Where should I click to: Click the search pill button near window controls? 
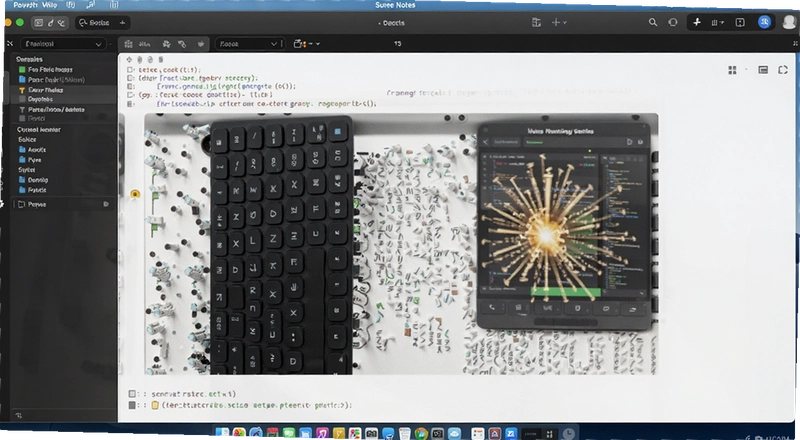coord(103,22)
